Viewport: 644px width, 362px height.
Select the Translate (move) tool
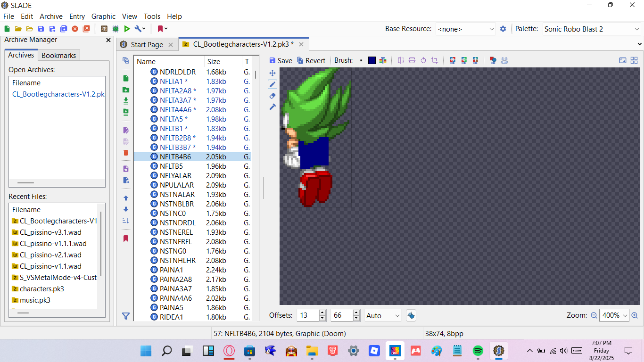[x=272, y=73]
